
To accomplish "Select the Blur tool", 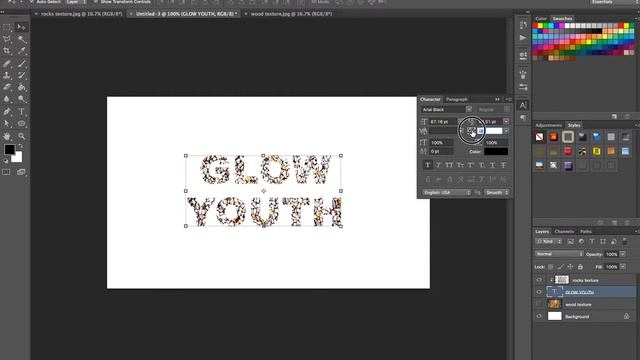I will click(x=7, y=99).
